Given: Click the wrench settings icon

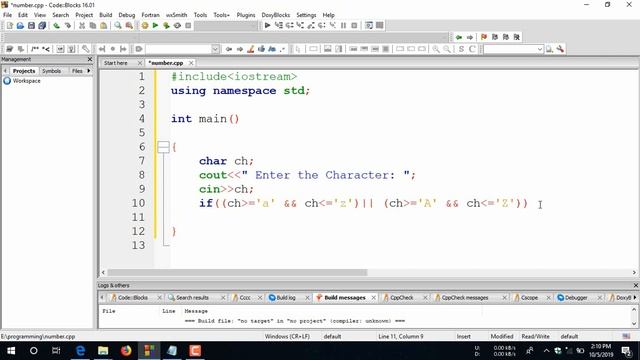Looking at the screenshot, I should click(x=560, y=49).
